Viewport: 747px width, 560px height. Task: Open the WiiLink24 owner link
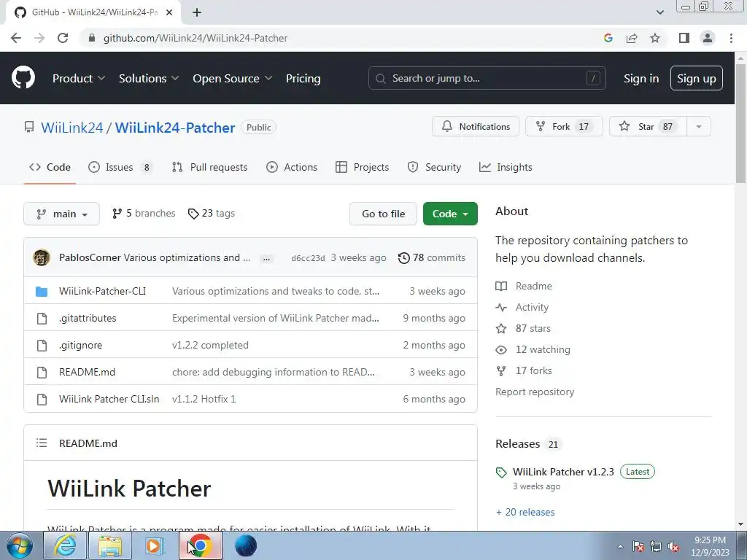(72, 128)
